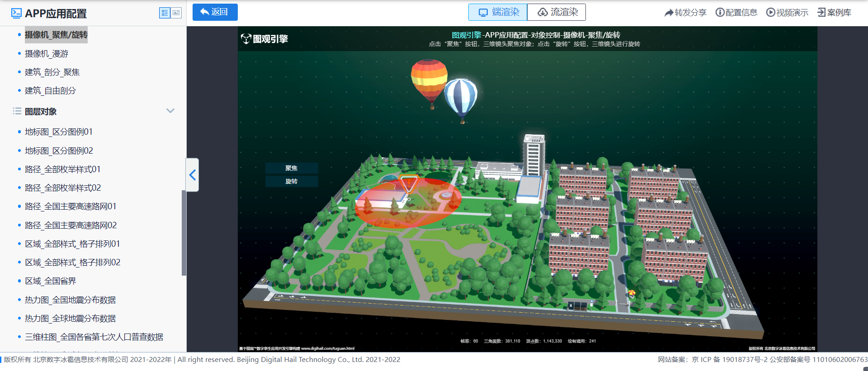The height and width of the screenshot is (371, 868).
Task: Select 三维柱图_全国各省第七次人口普查数据 item
Action: pos(94,337)
